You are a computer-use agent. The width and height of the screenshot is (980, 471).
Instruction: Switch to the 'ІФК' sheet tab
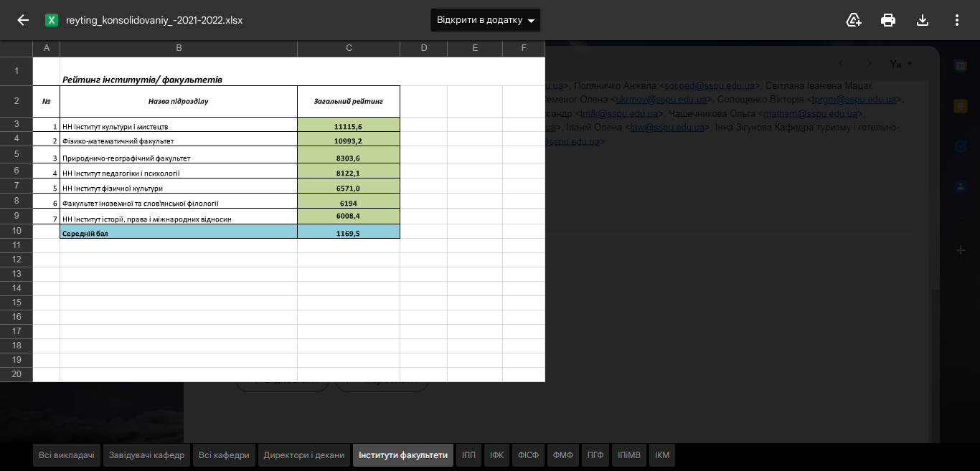pyautogui.click(x=496, y=455)
